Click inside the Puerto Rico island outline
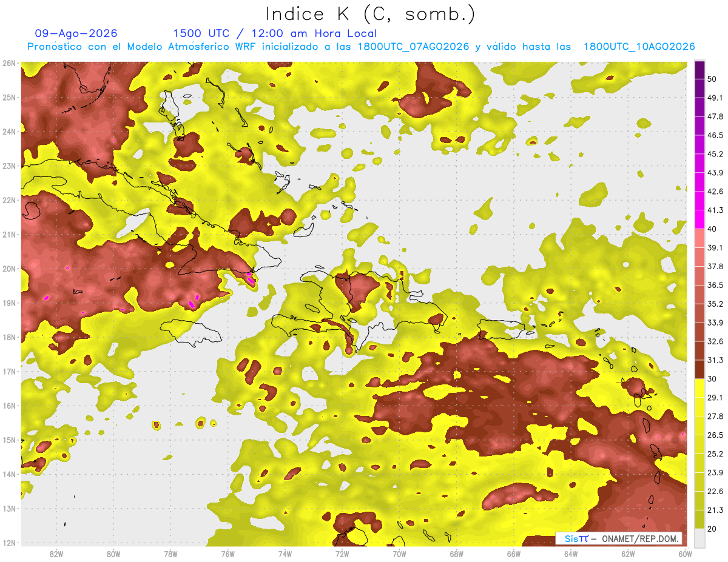The height and width of the screenshot is (562, 728). (x=500, y=329)
